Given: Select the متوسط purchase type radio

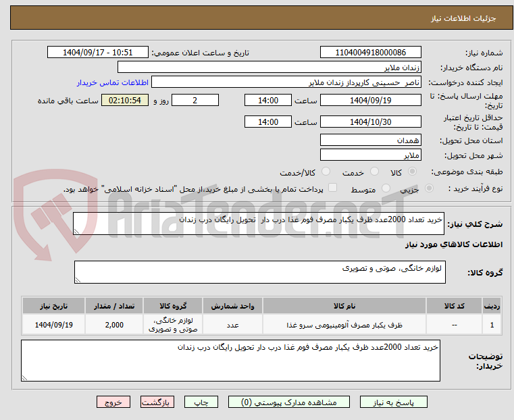Looking at the screenshot, I should pyautogui.click(x=386, y=188).
